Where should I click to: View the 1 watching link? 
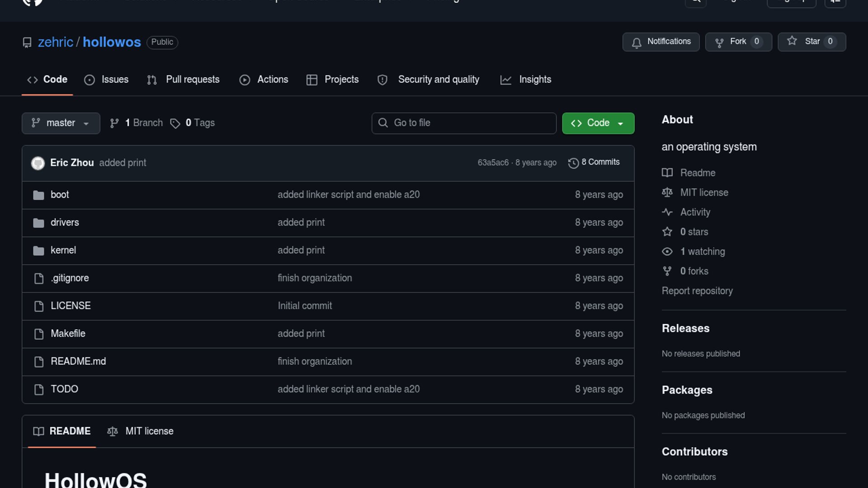(702, 252)
